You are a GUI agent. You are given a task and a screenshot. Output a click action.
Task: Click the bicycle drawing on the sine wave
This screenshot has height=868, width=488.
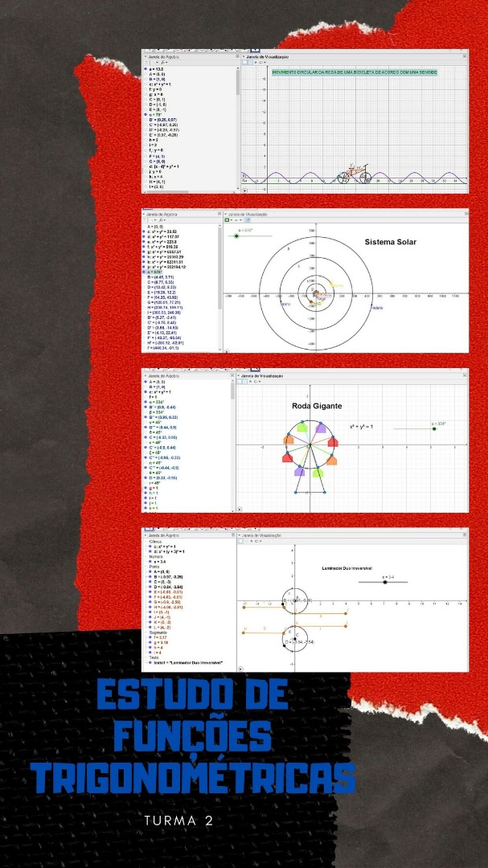[354, 173]
